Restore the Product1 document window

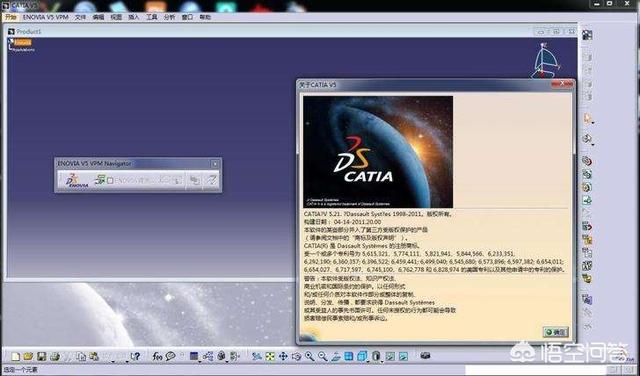click(x=556, y=31)
